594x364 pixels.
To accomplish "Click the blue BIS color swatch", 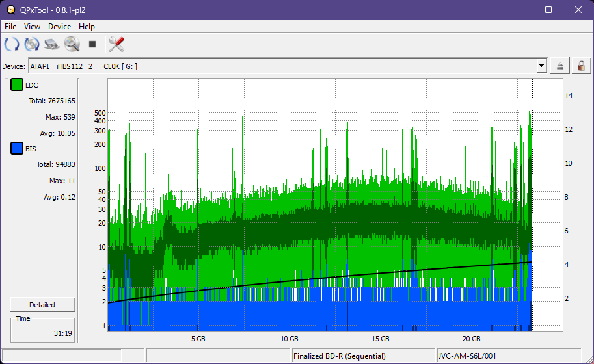I will [17, 148].
